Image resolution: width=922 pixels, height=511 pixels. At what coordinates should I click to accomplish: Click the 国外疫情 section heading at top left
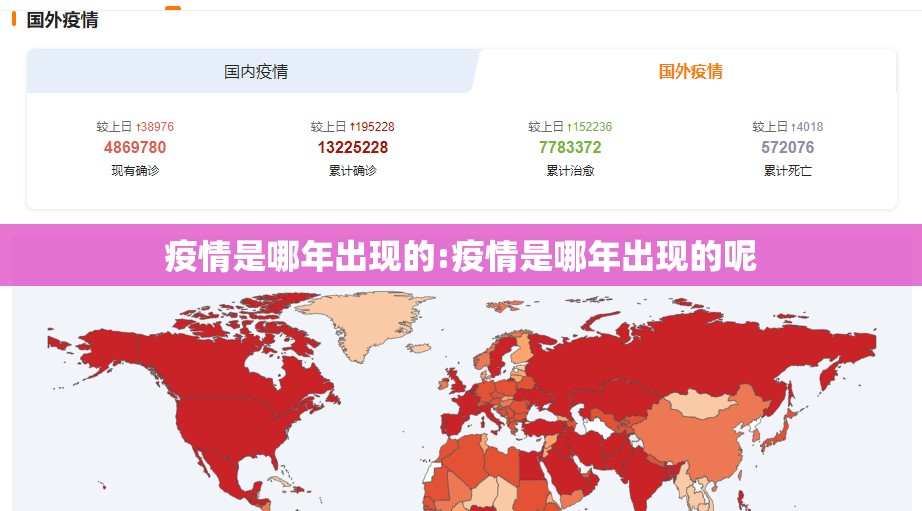[x=62, y=20]
